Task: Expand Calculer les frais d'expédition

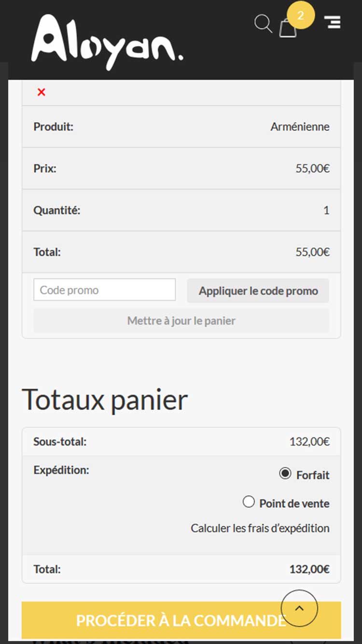Action: 260,528
